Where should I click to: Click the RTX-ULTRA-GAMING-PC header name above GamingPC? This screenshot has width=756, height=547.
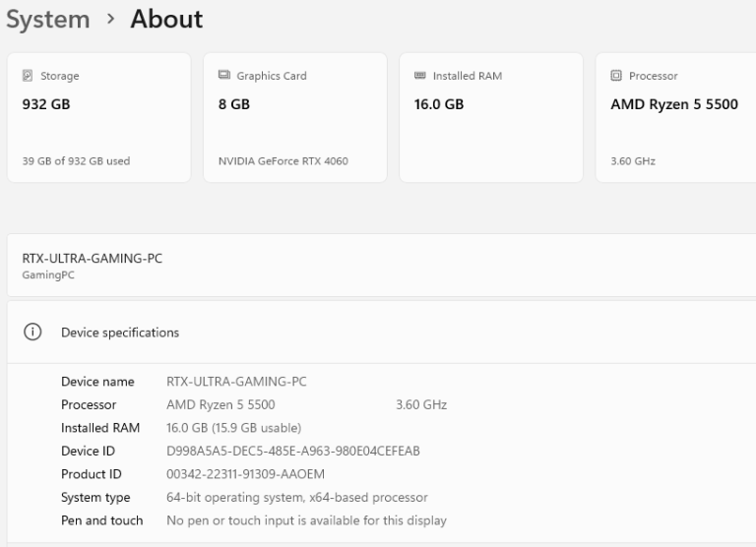click(x=93, y=259)
